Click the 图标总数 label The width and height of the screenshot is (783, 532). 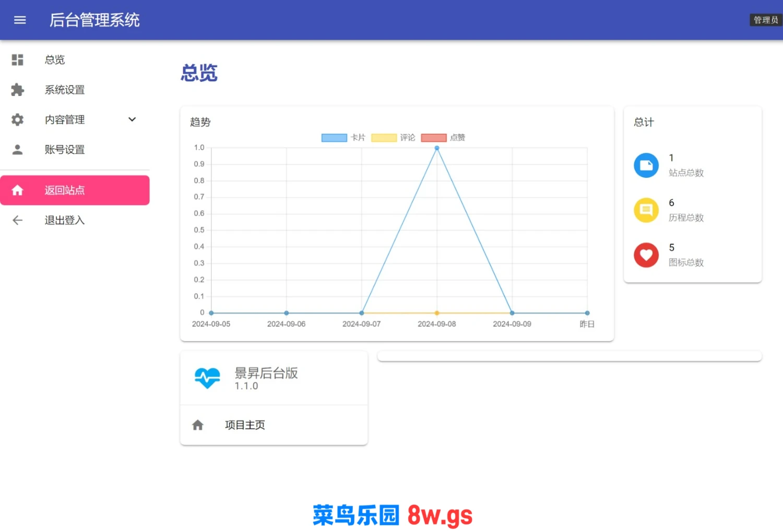click(x=686, y=262)
